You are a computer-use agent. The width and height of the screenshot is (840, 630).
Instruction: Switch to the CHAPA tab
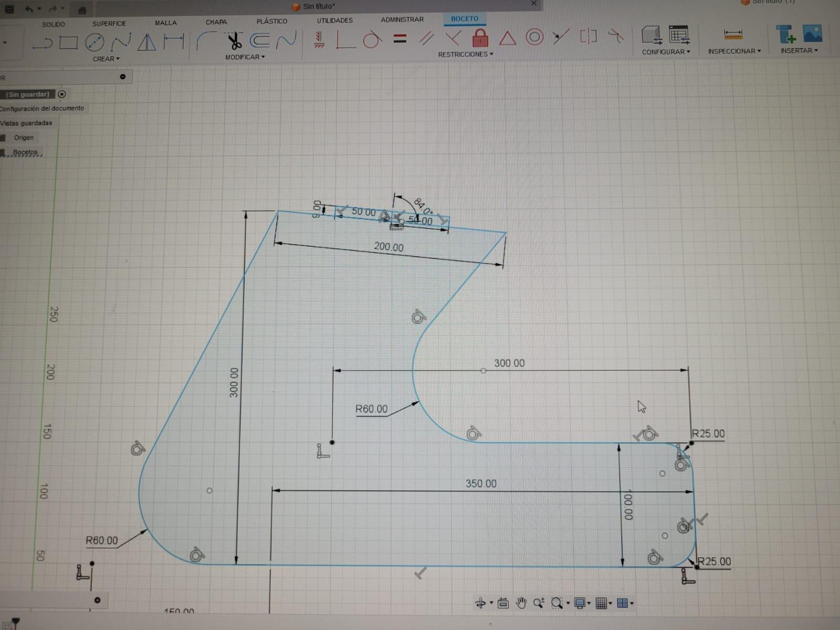pyautogui.click(x=216, y=22)
